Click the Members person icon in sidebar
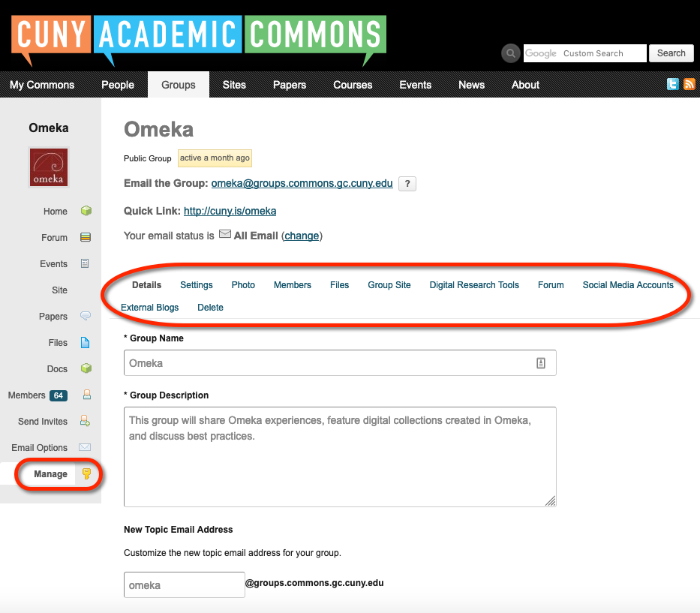700x613 pixels. (87, 395)
